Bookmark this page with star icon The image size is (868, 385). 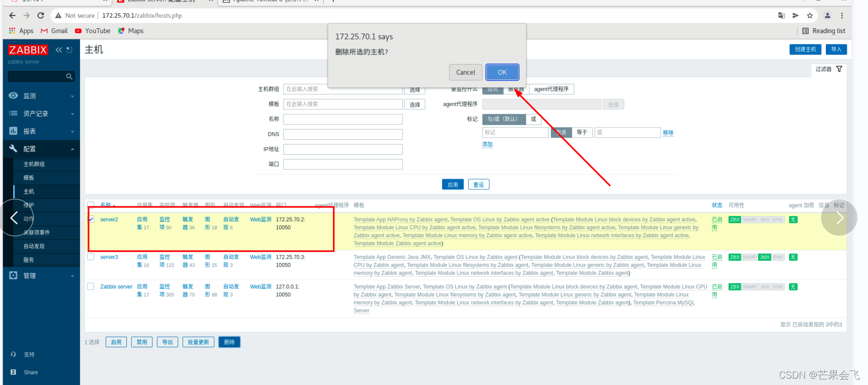click(810, 15)
